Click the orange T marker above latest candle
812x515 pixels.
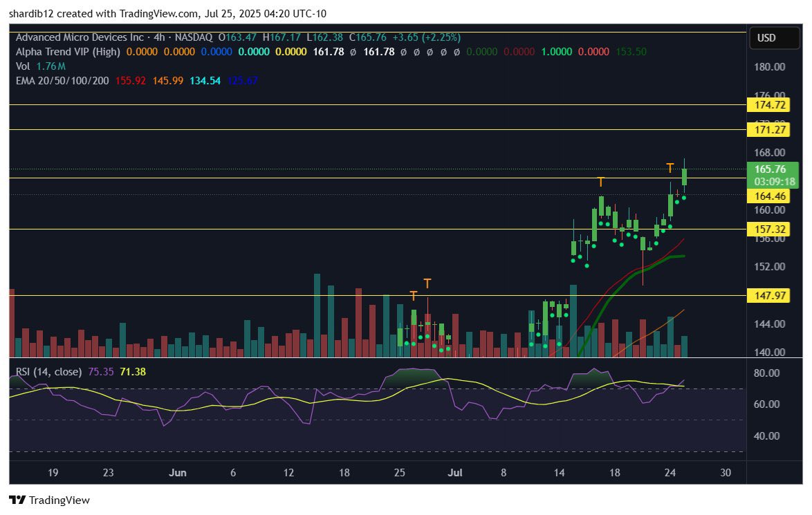(x=670, y=168)
